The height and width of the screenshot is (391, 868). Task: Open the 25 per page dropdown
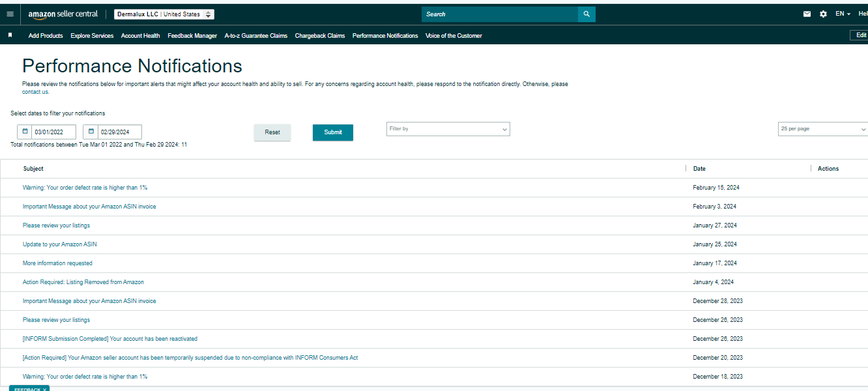pyautogui.click(x=823, y=129)
